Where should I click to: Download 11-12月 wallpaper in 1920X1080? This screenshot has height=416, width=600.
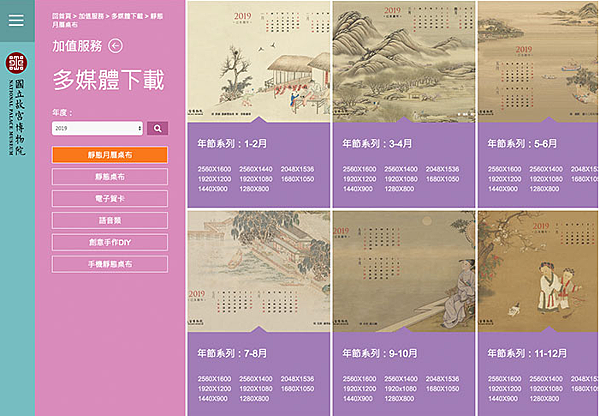546,389
